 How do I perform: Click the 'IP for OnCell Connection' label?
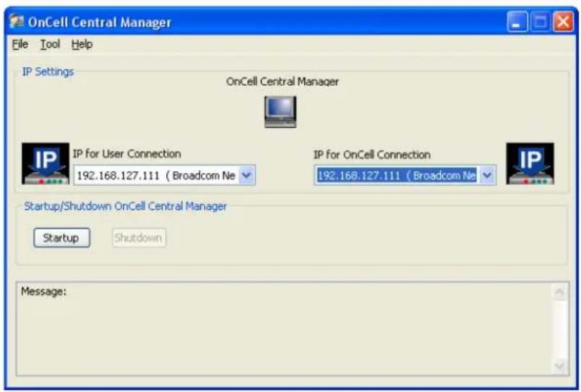[x=372, y=154]
